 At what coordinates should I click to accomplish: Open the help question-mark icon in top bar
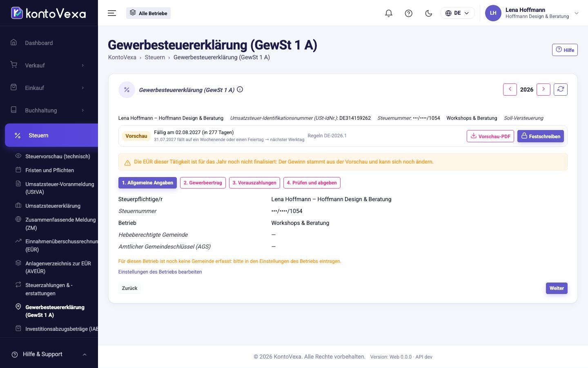tap(409, 13)
